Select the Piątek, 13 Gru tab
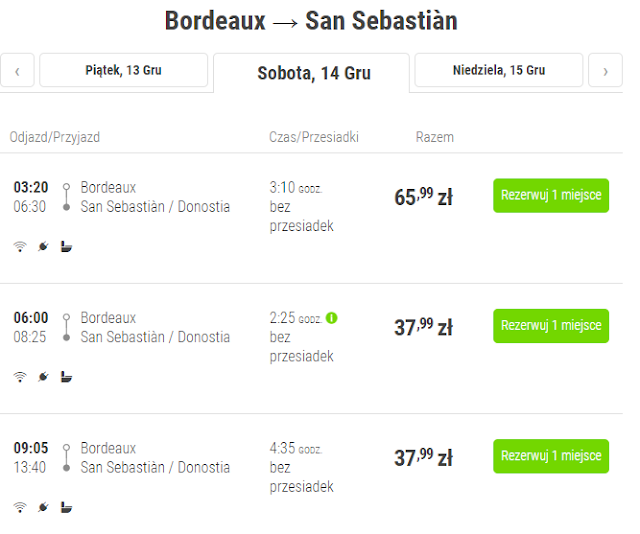Screen dimensions: 640x534 tap(123, 71)
